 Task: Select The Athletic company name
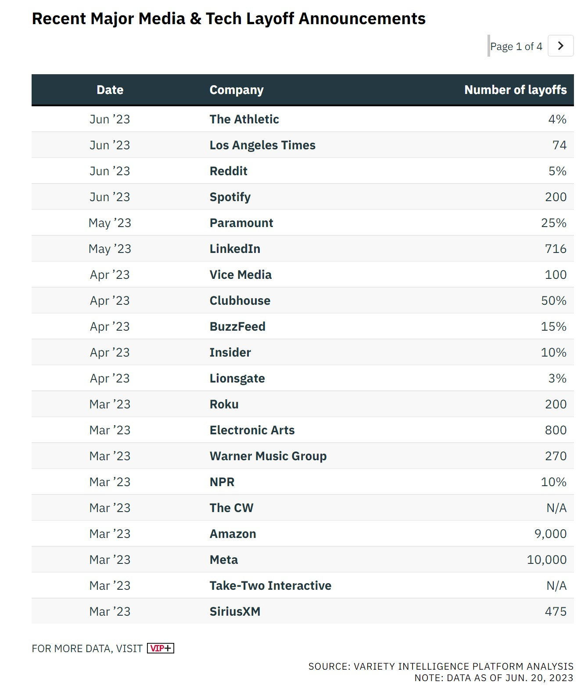(244, 119)
